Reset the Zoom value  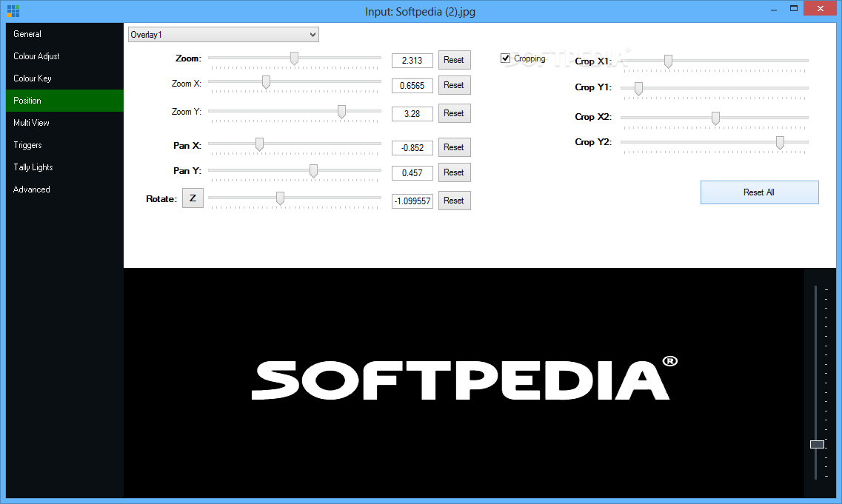tap(454, 60)
